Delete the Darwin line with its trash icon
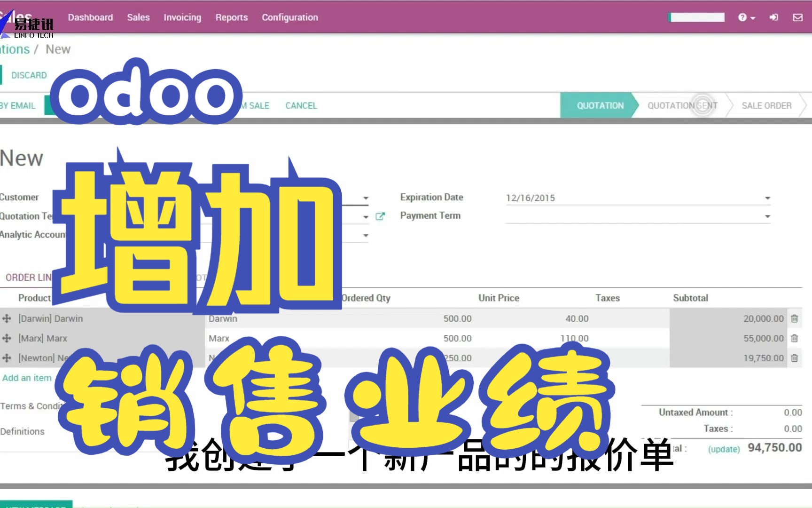This screenshot has height=508, width=812. point(795,318)
